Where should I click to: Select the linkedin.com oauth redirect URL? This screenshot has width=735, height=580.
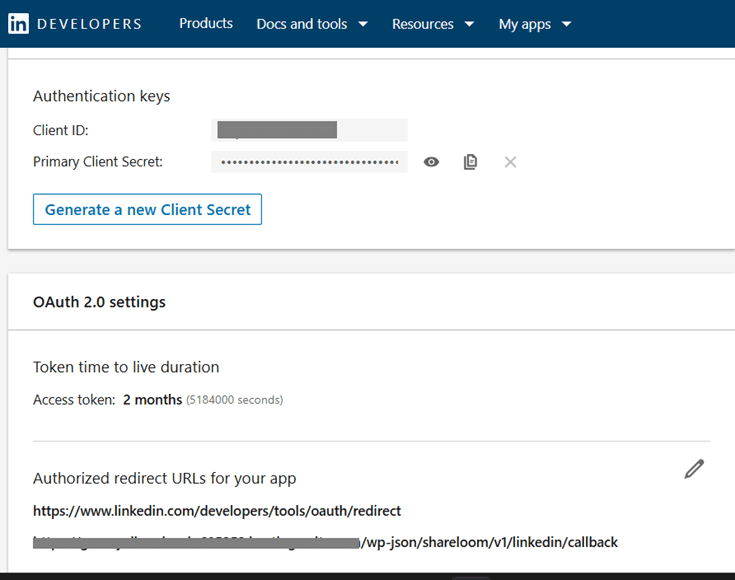coord(217,511)
